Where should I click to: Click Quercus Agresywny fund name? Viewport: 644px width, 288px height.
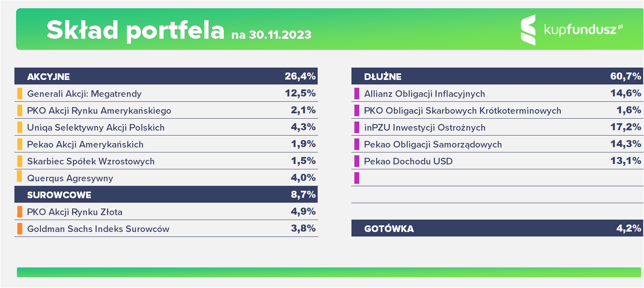coord(70,178)
